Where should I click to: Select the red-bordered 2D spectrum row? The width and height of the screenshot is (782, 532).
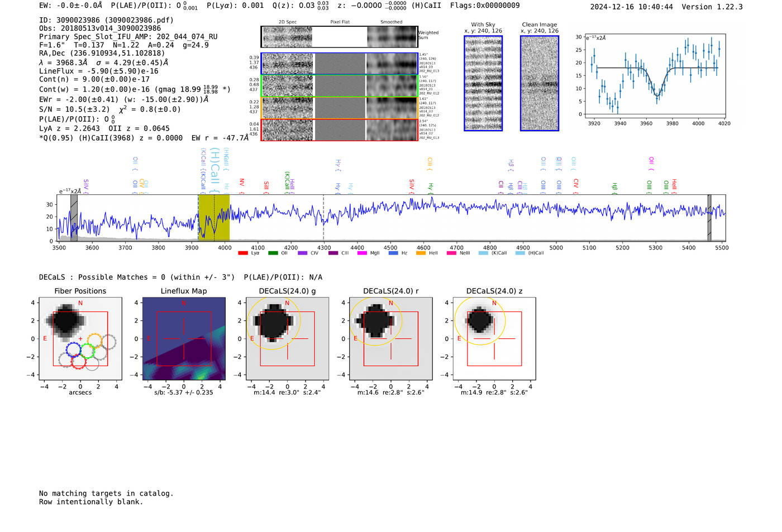click(339, 130)
